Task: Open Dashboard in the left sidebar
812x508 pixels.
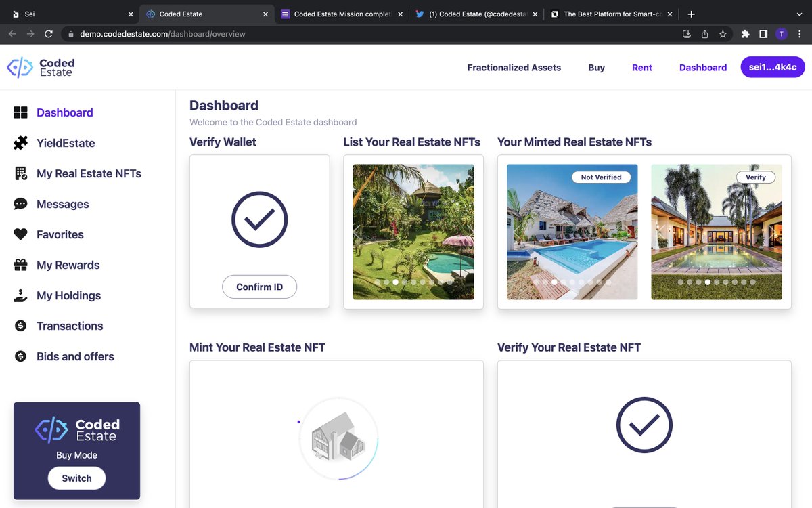Action: 65,112
